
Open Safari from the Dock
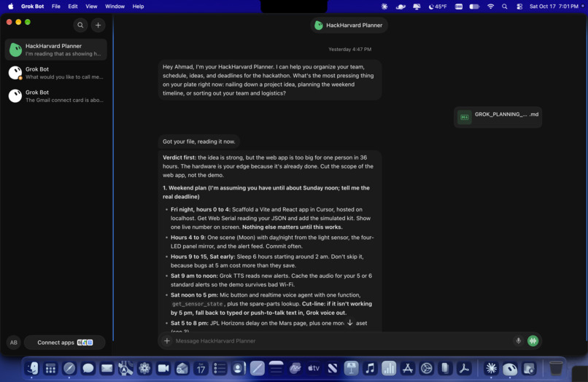tap(69, 368)
